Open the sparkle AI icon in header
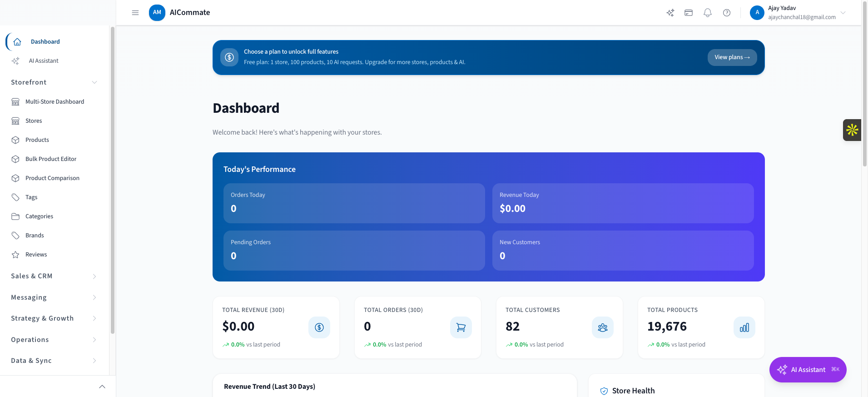This screenshot has width=868, height=397. click(670, 13)
